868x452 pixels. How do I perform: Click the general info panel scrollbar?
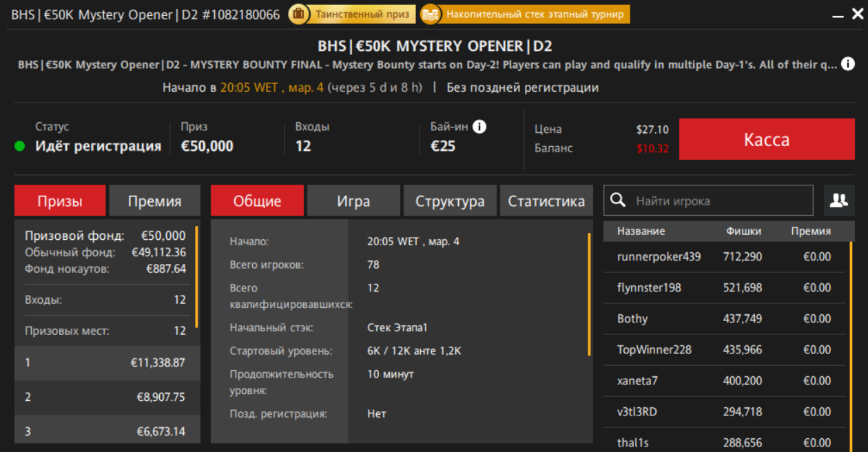point(589,294)
